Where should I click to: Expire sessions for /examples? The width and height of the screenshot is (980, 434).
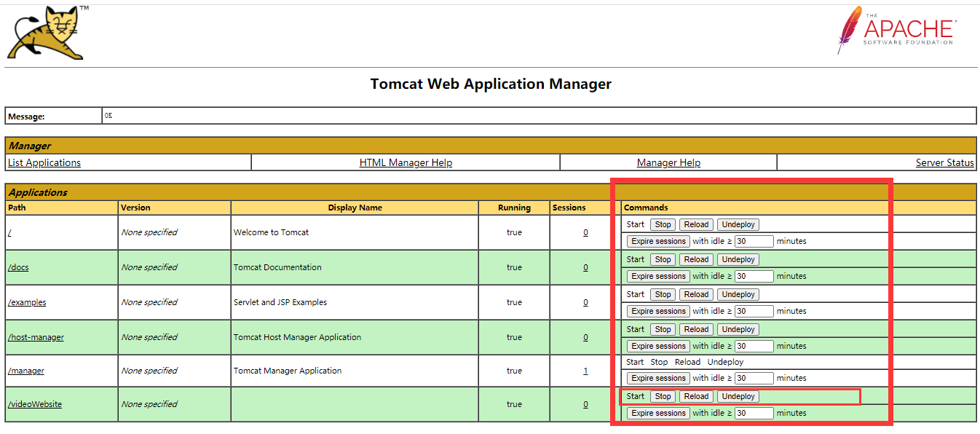point(658,311)
